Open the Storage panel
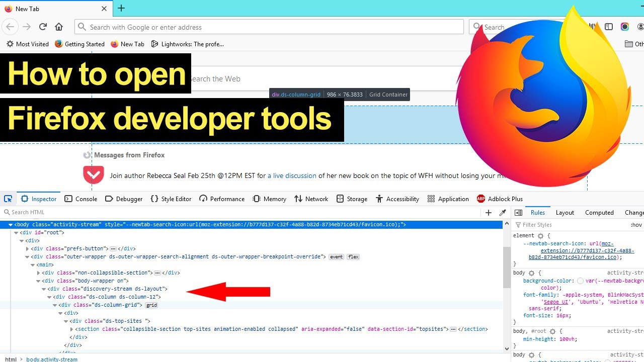Image resolution: width=644 pixels, height=362 pixels. [x=352, y=199]
